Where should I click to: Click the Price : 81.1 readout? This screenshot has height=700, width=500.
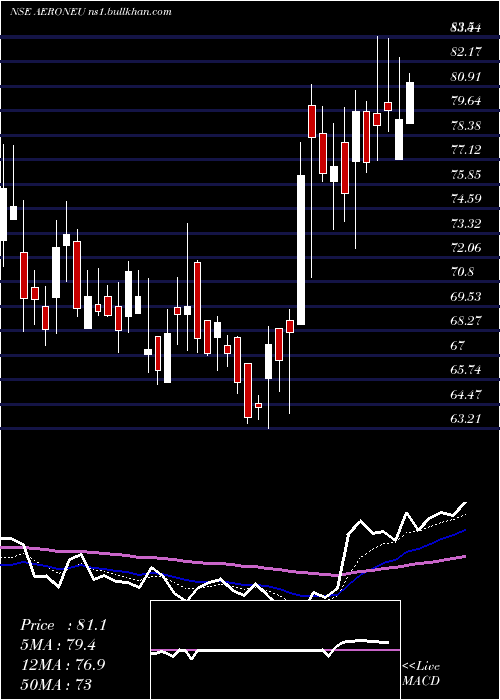pos(63,625)
